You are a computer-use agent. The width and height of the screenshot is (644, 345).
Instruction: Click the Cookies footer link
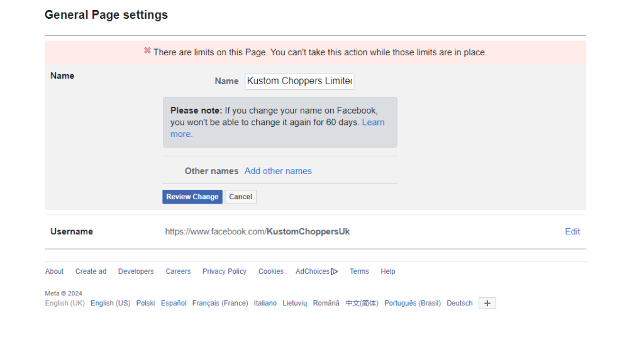(x=271, y=271)
